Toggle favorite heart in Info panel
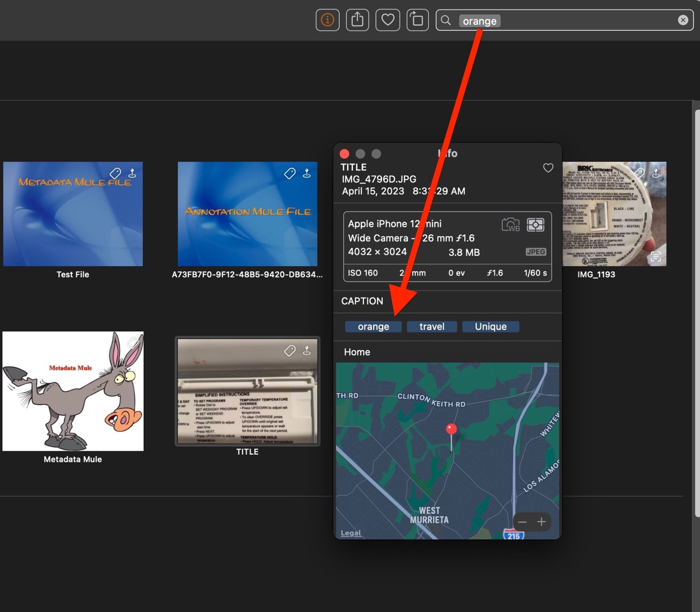 (x=548, y=168)
